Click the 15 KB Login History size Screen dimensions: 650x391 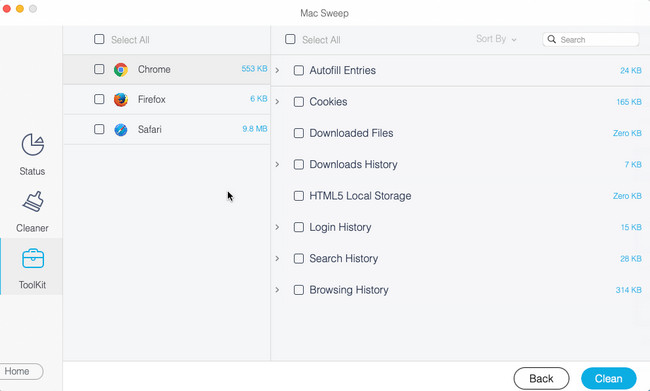[x=631, y=227]
